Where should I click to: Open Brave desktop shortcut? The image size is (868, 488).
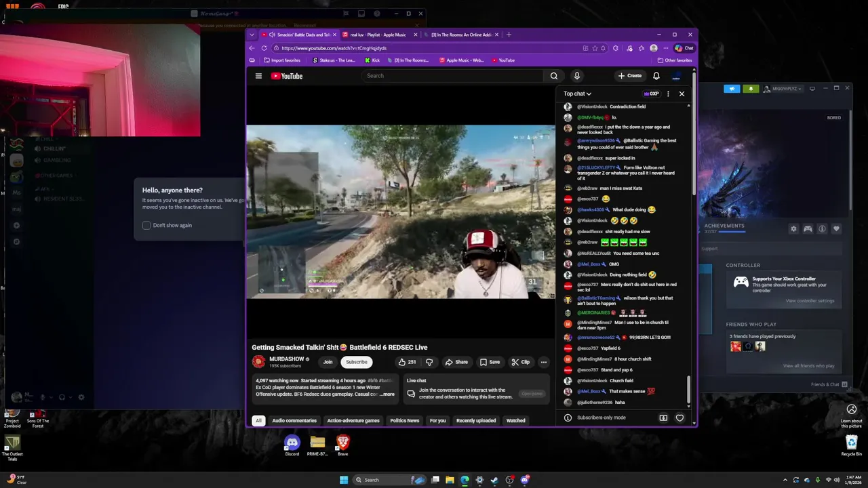tap(343, 445)
